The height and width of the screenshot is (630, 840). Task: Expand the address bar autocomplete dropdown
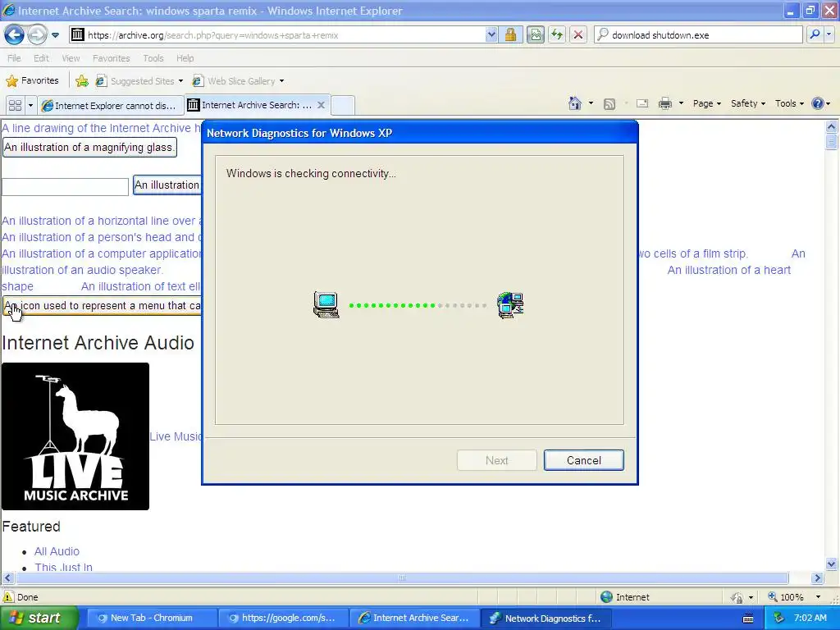[491, 34]
